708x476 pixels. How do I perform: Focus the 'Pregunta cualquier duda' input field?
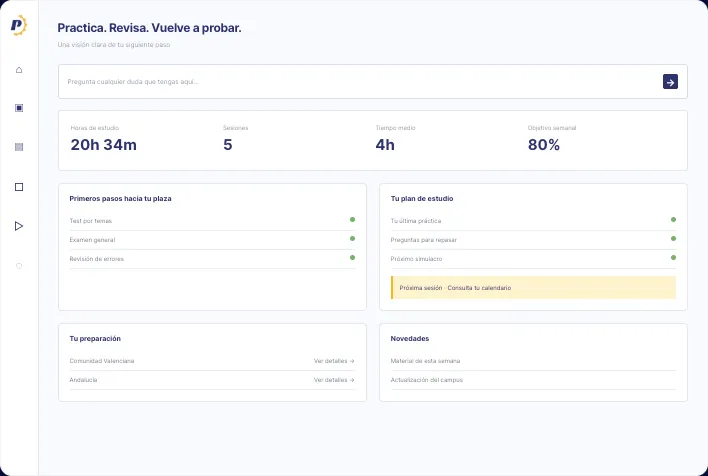coord(373,82)
